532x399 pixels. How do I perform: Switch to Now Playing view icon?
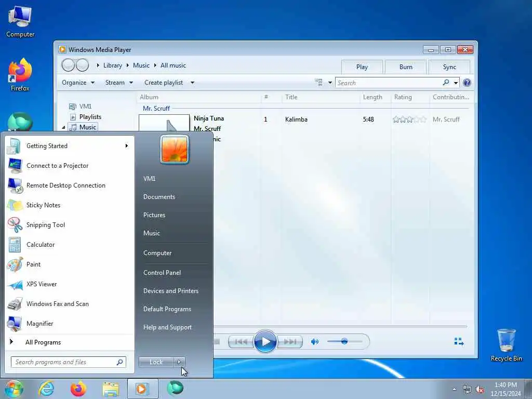[459, 342]
